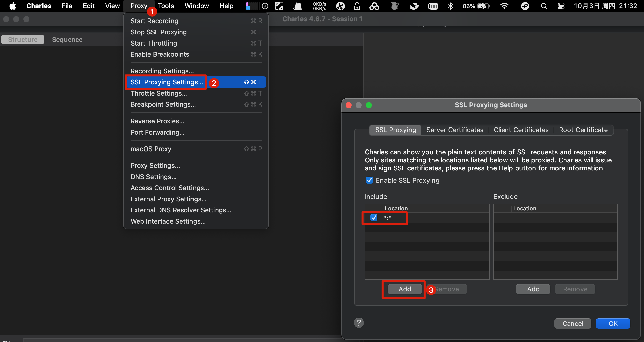Toggle Enable SSL Proxying checkbox
The image size is (644, 342).
[x=369, y=180]
